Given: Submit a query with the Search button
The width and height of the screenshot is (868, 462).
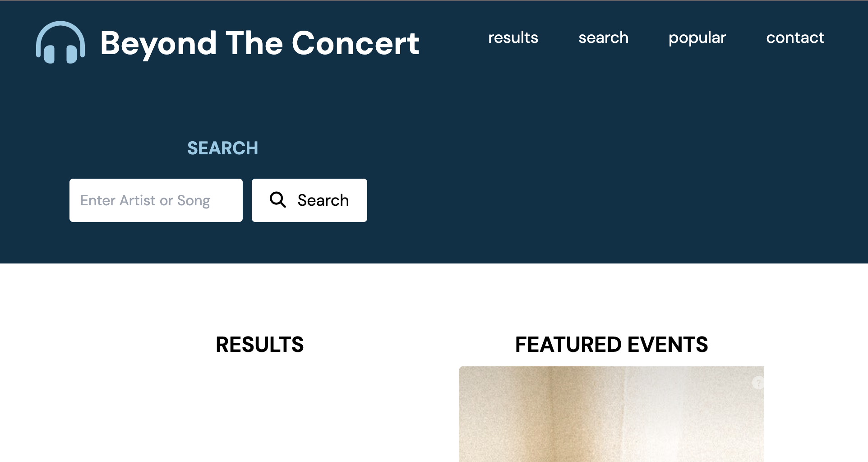Looking at the screenshot, I should click(x=309, y=200).
